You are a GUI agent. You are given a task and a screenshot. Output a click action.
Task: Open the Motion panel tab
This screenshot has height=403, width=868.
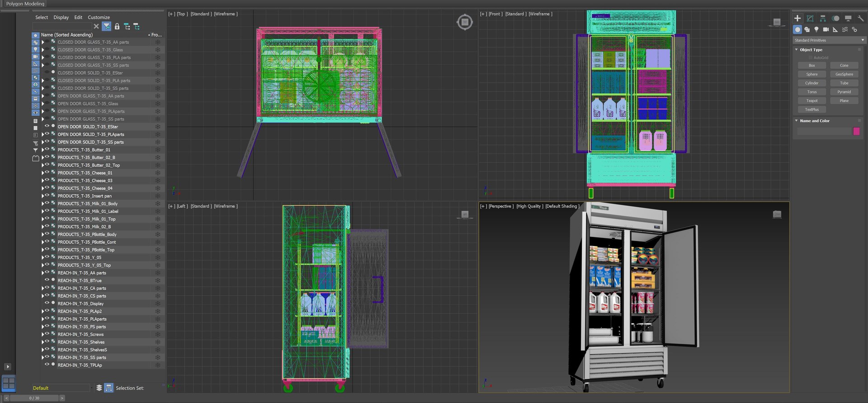click(x=835, y=18)
